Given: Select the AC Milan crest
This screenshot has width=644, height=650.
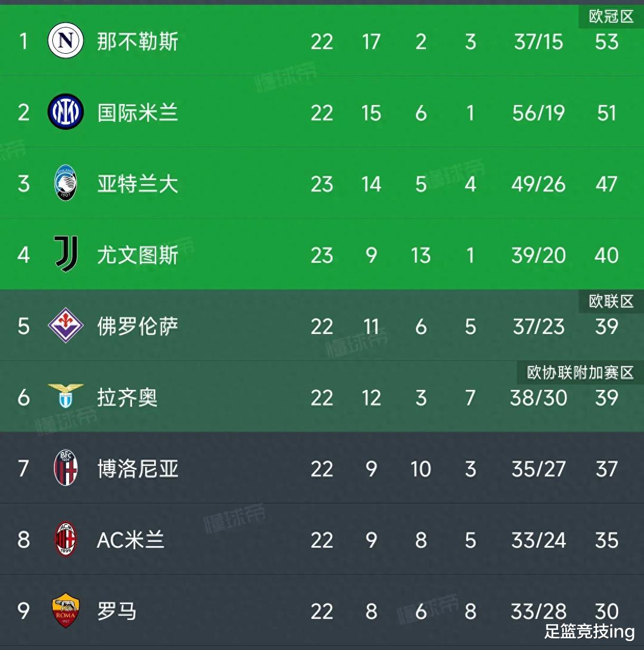Looking at the screenshot, I should pos(65,539).
